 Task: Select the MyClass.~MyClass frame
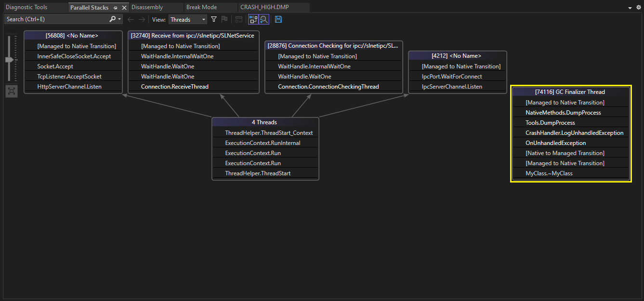point(571,173)
